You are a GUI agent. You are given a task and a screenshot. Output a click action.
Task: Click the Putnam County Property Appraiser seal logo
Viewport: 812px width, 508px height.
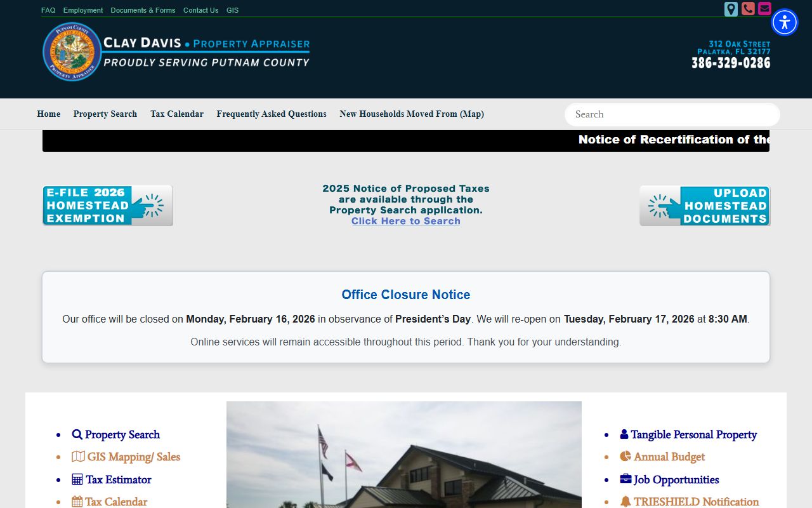[x=72, y=52]
